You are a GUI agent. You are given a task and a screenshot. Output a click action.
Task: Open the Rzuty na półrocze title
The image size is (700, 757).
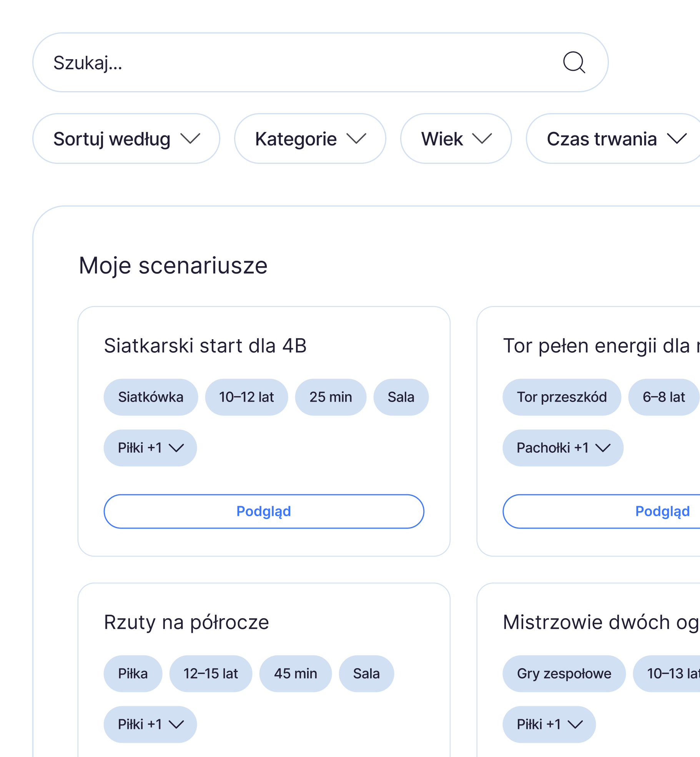pyautogui.click(x=186, y=622)
